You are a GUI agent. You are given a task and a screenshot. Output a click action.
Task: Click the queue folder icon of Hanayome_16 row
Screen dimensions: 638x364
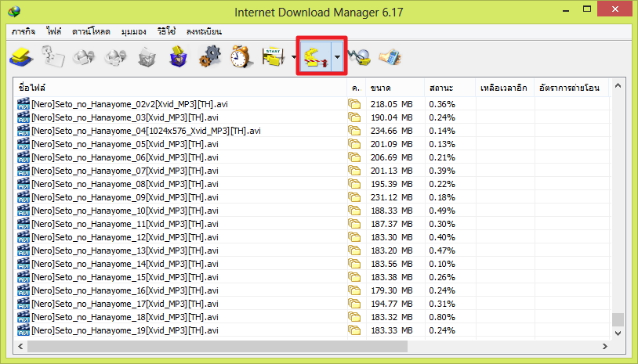click(x=354, y=290)
